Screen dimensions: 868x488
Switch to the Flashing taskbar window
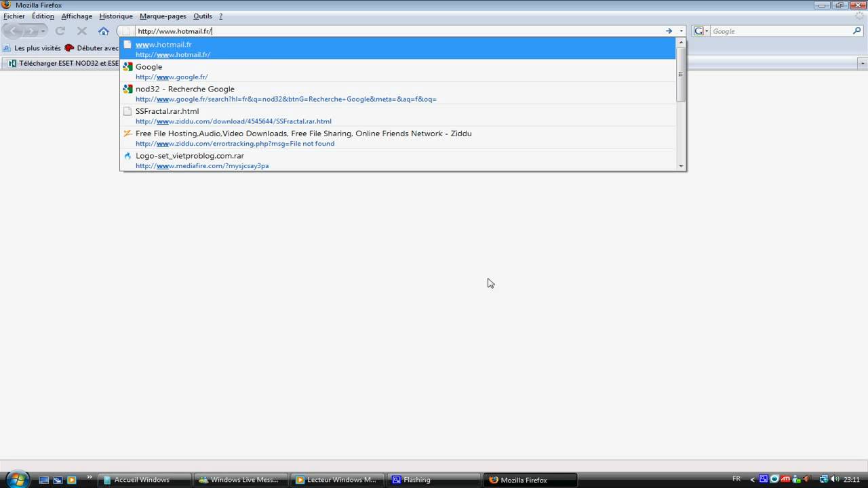click(x=434, y=480)
